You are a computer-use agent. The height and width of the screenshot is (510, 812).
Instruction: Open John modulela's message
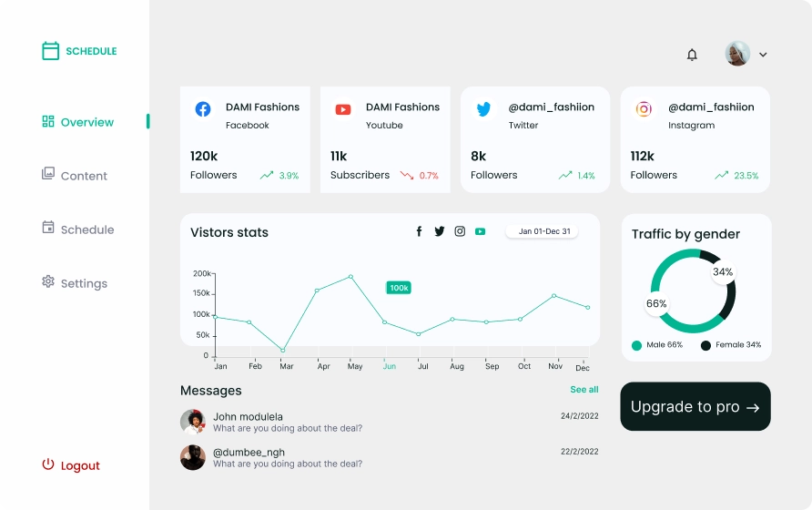pyautogui.click(x=390, y=422)
